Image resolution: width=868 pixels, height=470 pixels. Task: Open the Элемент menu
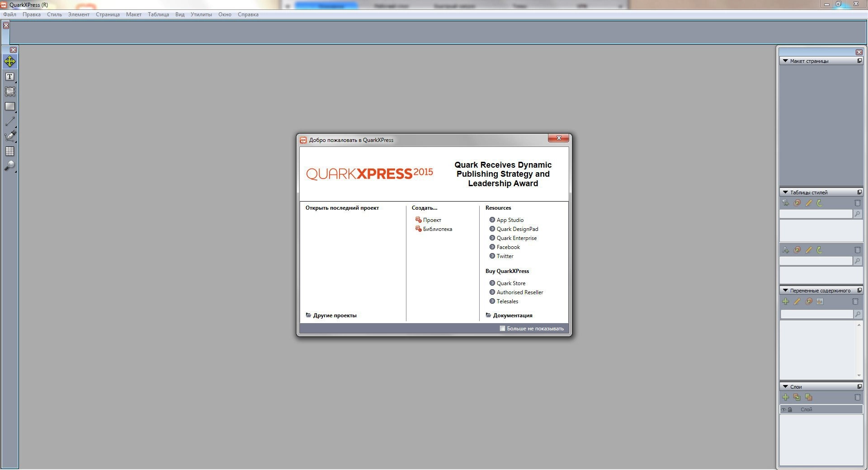(x=79, y=14)
